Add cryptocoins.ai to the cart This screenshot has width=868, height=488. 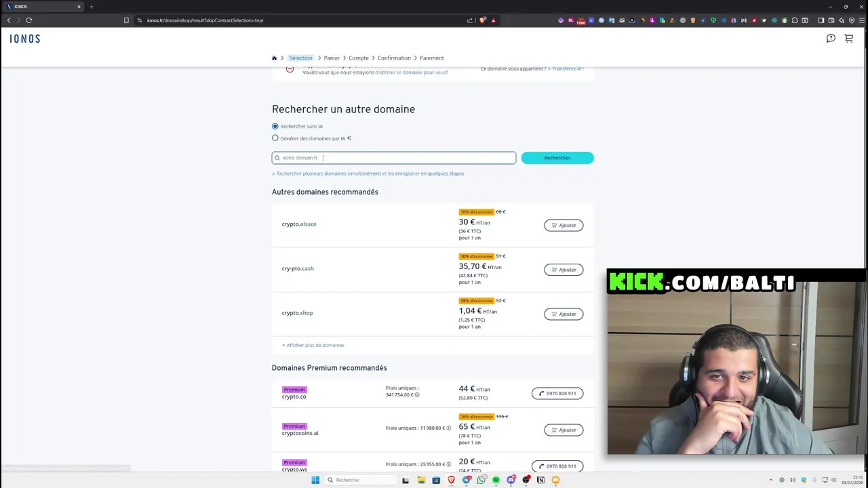[564, 430]
